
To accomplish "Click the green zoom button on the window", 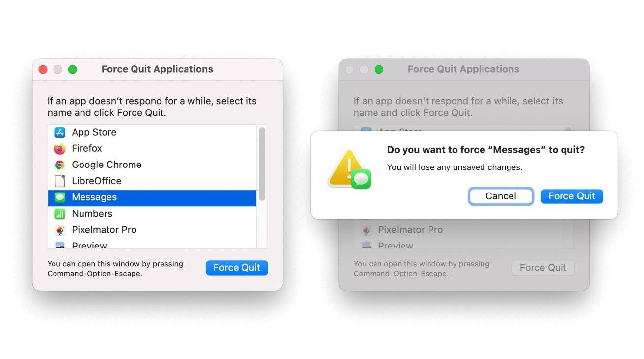I will [72, 69].
